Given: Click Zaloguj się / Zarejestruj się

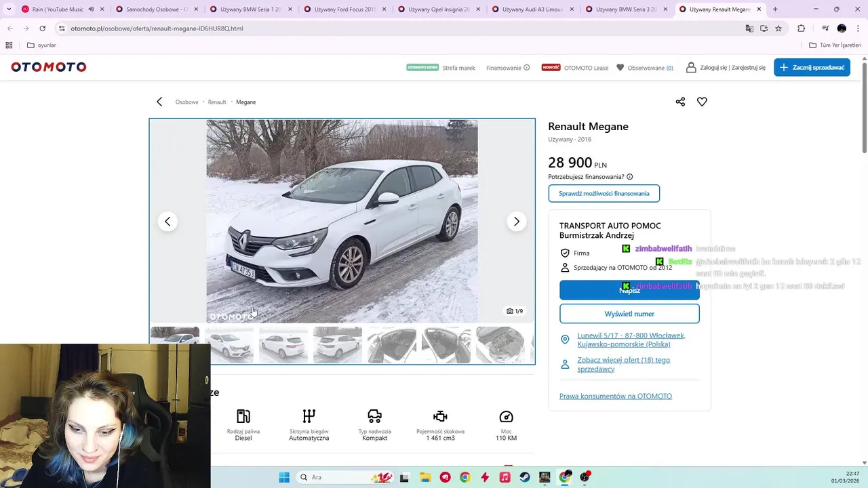Looking at the screenshot, I should (x=726, y=68).
